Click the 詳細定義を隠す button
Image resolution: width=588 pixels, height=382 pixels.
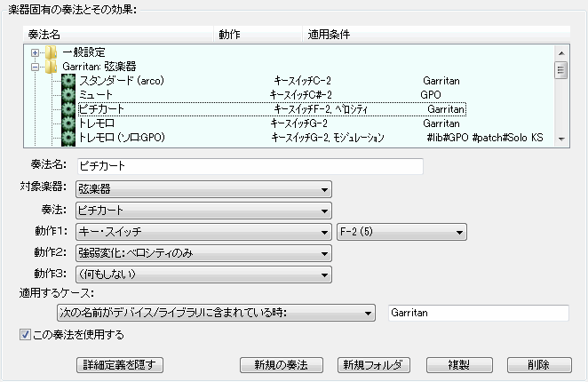[120, 365]
